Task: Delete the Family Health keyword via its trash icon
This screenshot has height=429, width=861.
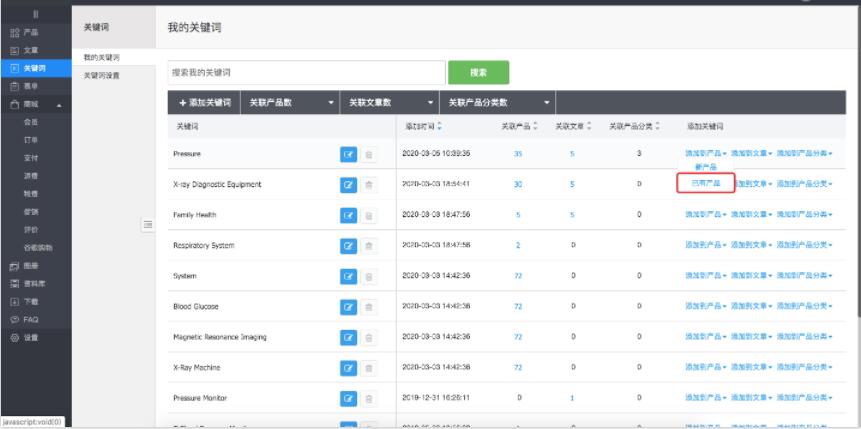Action: [x=369, y=214]
